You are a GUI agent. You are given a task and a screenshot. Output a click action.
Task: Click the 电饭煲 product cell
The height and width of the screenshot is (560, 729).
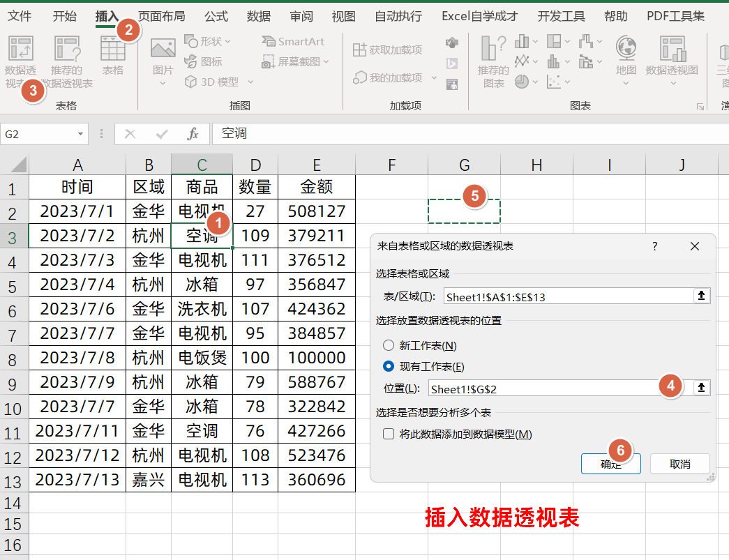202,357
